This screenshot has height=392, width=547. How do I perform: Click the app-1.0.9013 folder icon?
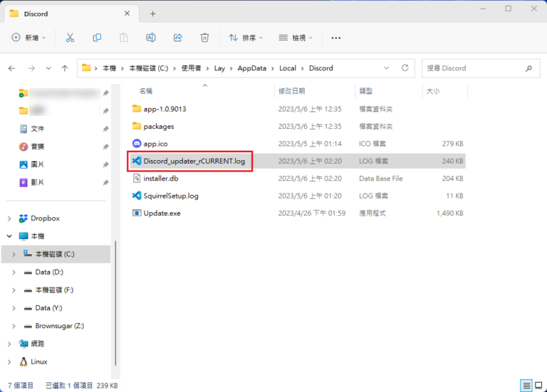(x=137, y=108)
